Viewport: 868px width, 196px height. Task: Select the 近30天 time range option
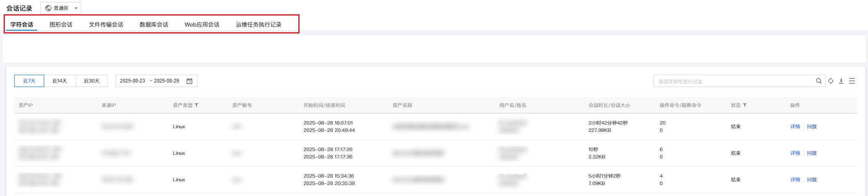tap(92, 81)
